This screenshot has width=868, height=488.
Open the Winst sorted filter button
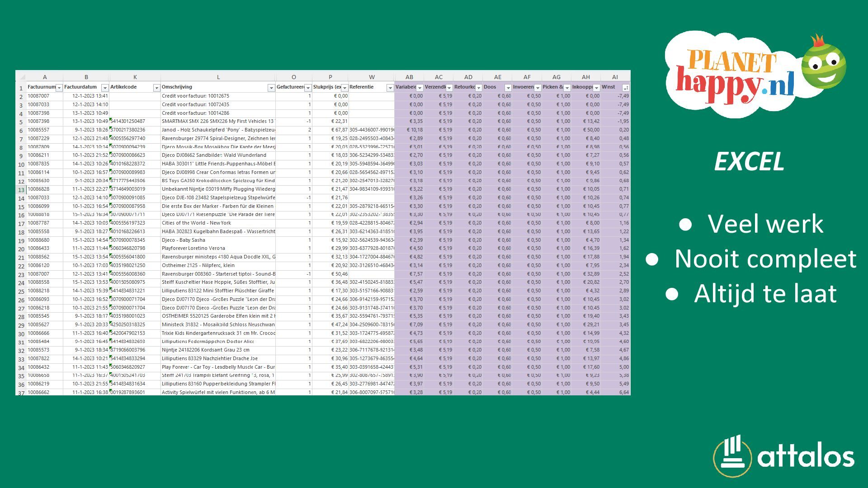(626, 88)
